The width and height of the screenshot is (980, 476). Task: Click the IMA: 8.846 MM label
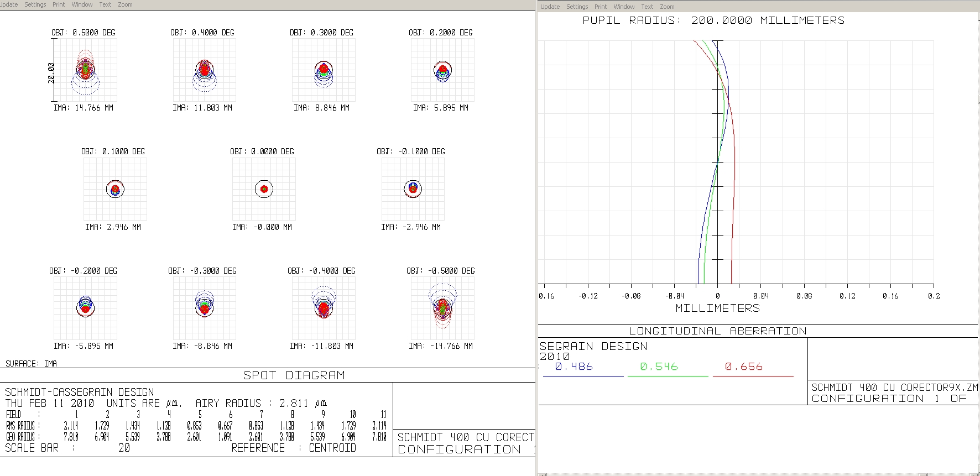tap(322, 108)
